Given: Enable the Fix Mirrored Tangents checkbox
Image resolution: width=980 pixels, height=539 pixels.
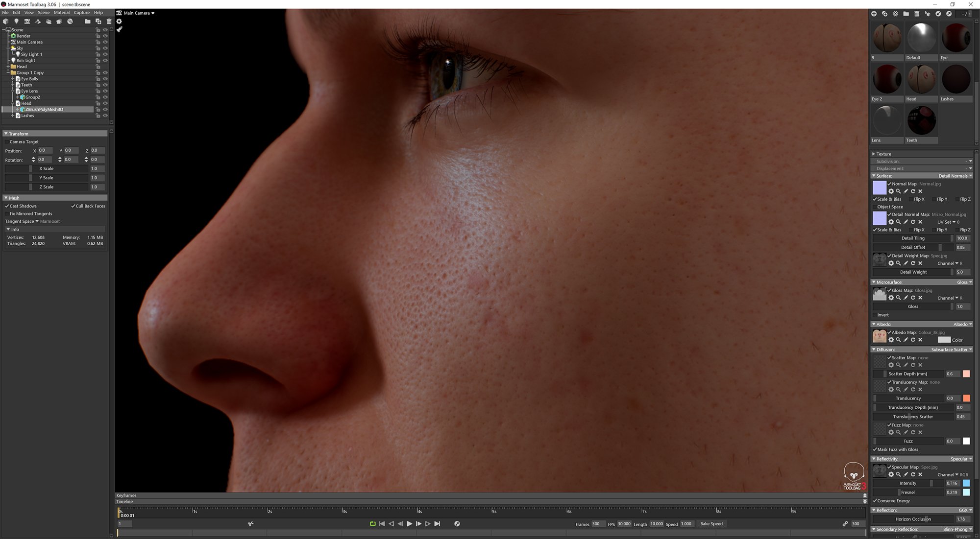Looking at the screenshot, I should tap(7, 214).
